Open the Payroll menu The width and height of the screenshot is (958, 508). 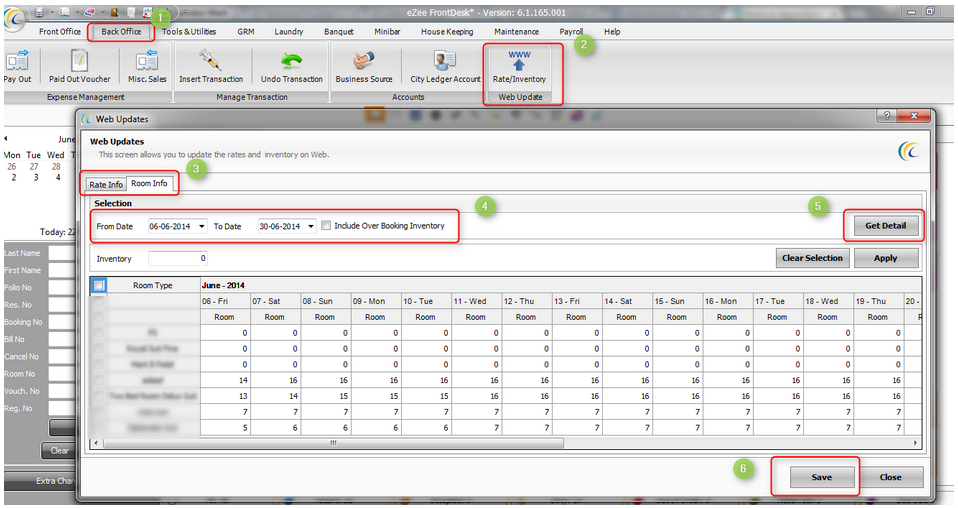[571, 32]
